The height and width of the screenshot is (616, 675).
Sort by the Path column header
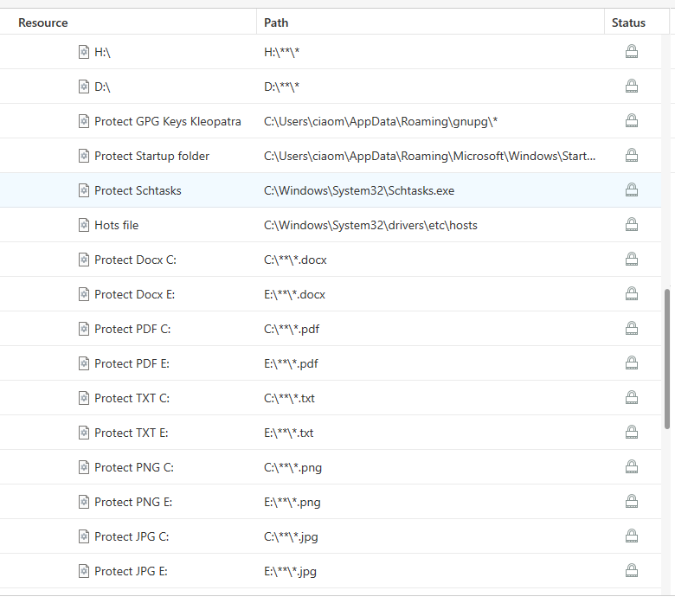point(276,22)
